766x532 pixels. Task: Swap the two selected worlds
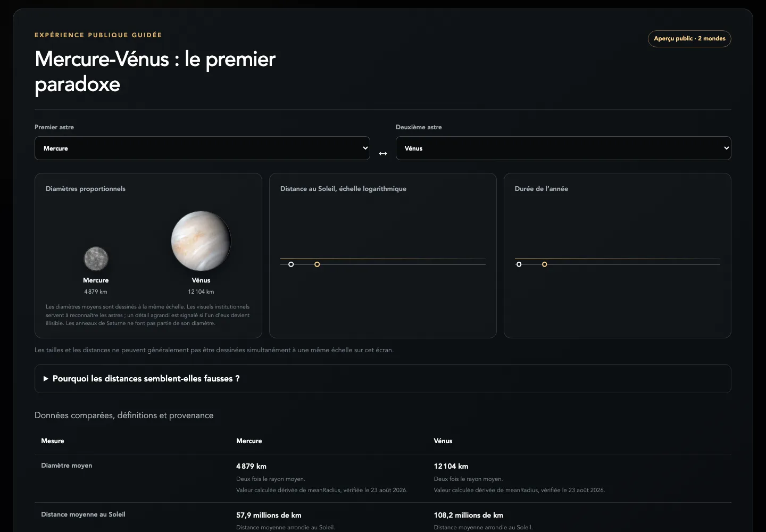point(383,153)
